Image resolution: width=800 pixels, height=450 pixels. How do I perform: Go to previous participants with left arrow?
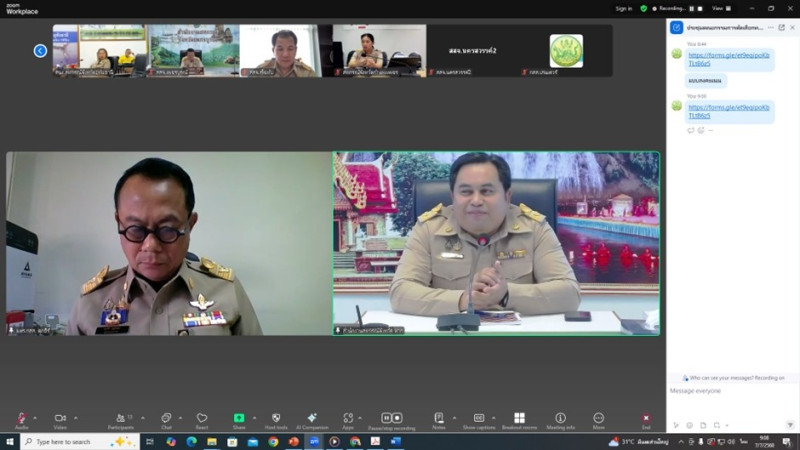click(40, 51)
